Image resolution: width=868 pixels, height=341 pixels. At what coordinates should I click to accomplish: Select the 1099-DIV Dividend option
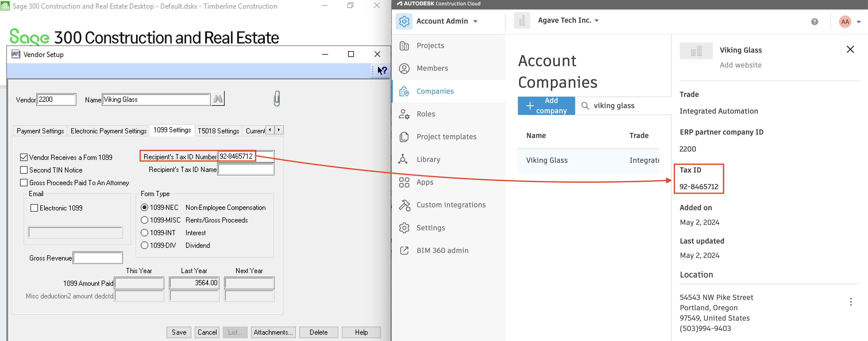click(x=144, y=245)
